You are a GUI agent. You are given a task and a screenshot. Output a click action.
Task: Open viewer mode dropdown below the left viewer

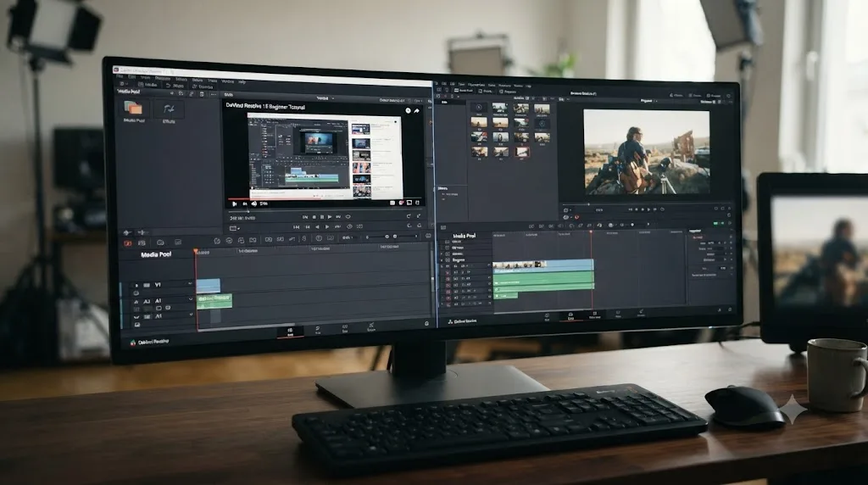pos(235,227)
